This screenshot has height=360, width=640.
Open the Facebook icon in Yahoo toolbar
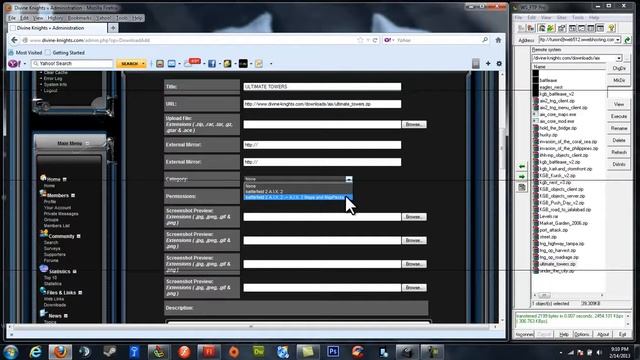(212, 64)
